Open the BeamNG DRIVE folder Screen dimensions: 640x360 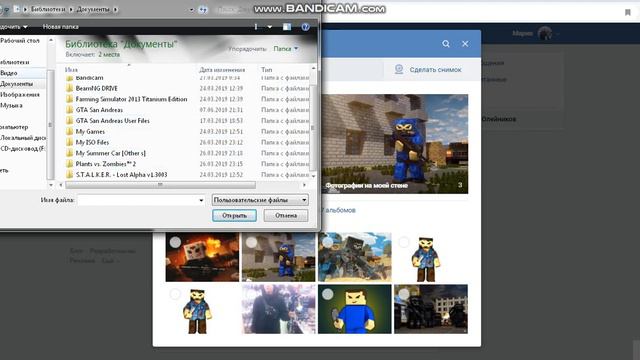tap(97, 88)
